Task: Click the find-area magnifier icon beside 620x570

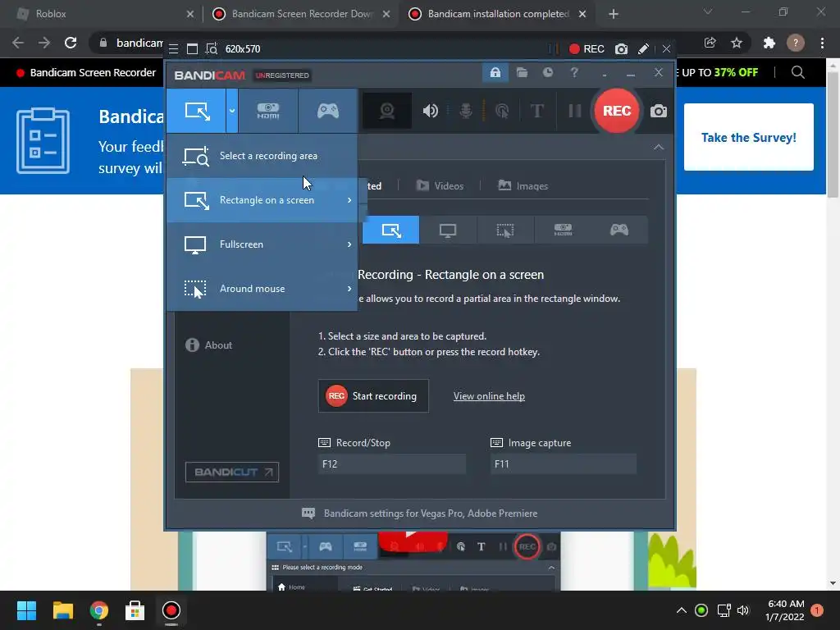Action: coord(212,49)
